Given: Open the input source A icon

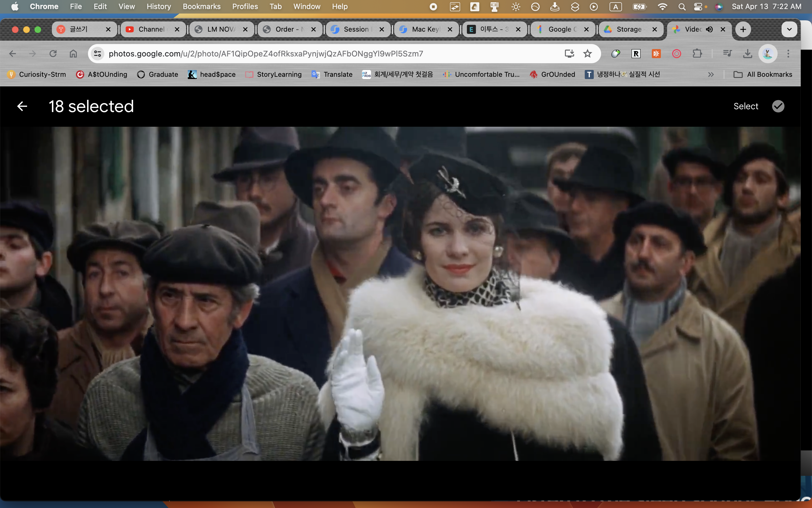Looking at the screenshot, I should point(615,6).
